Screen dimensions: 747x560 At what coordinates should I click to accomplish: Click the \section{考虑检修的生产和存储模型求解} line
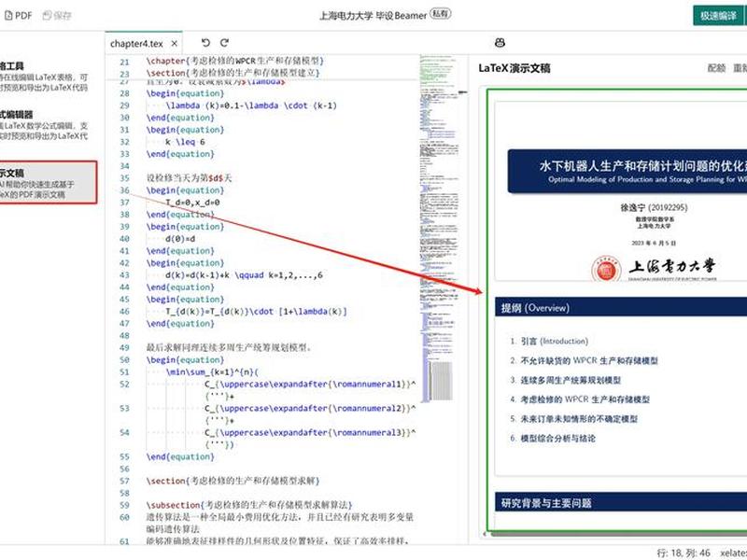coord(233,481)
